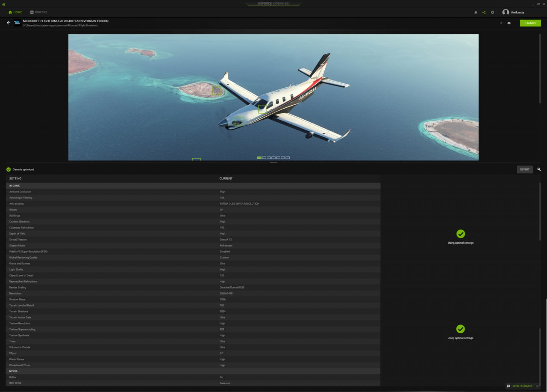
Task: Click the Full-screen value
Action: 226,246
